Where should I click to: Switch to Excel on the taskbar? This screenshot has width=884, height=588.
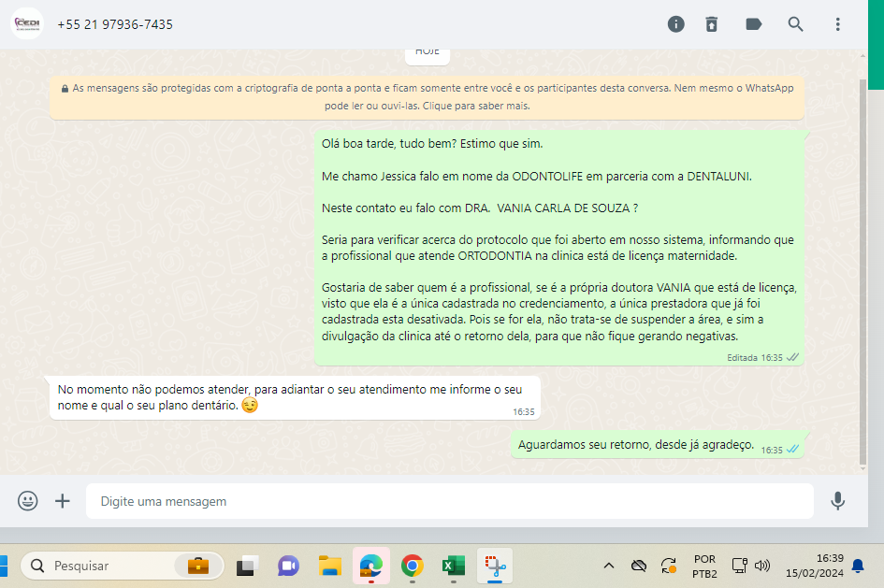point(454,566)
